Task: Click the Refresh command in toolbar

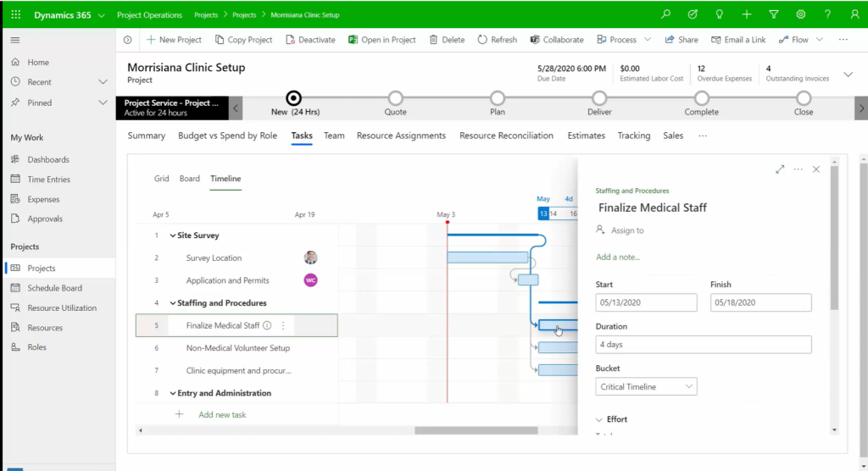Action: [x=497, y=40]
